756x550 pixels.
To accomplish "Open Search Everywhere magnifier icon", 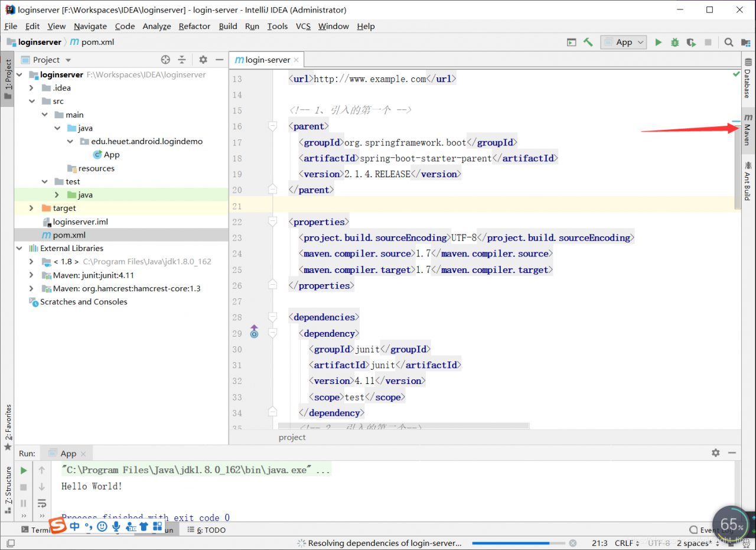I will click(729, 42).
